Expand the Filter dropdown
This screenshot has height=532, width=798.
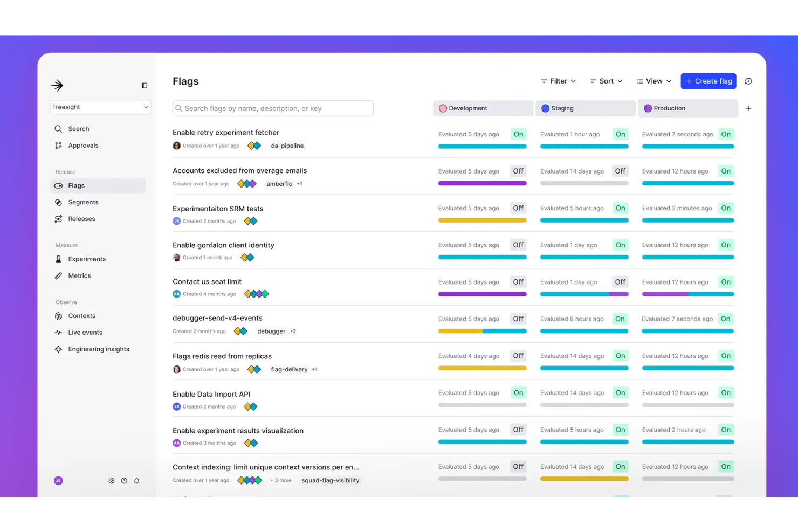(558, 81)
